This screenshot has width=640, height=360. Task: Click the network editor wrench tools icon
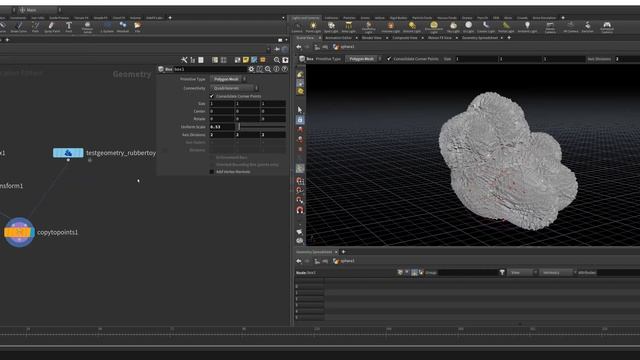coord(184,60)
